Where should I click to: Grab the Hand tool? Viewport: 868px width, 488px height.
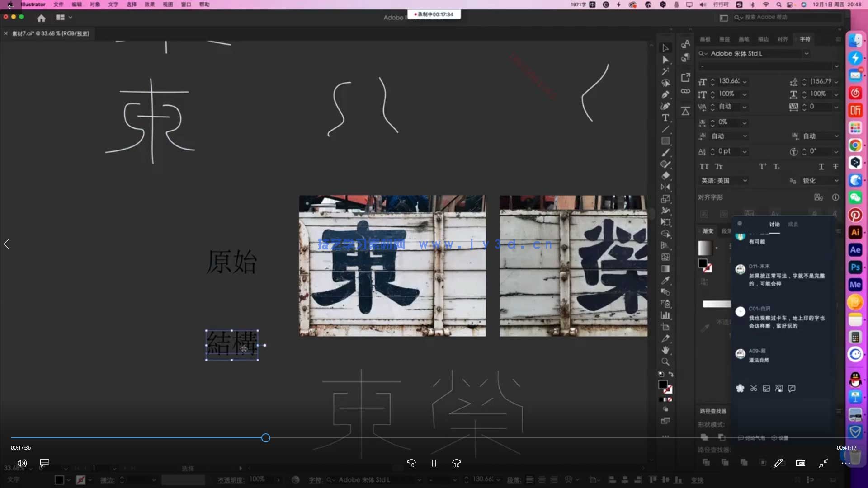coord(666,351)
